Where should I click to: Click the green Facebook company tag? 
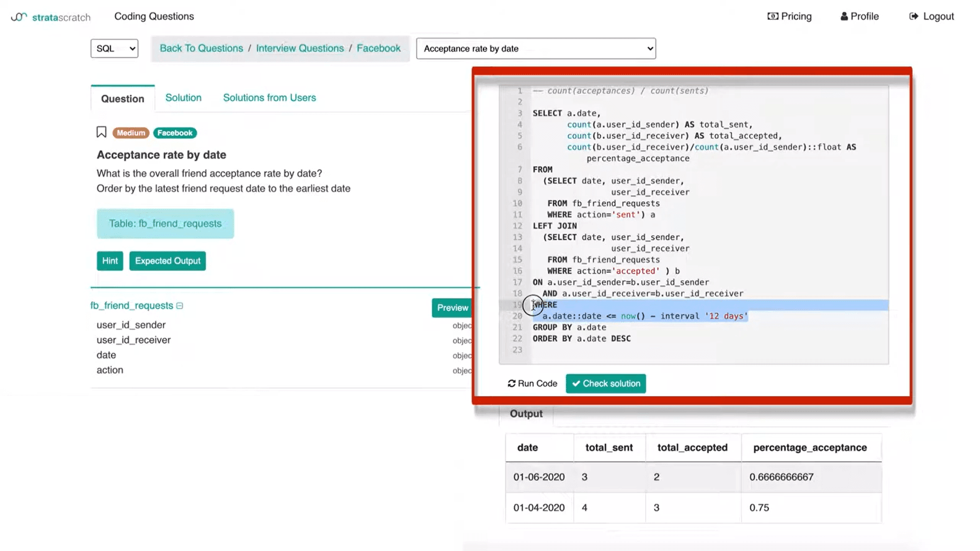pyautogui.click(x=175, y=133)
